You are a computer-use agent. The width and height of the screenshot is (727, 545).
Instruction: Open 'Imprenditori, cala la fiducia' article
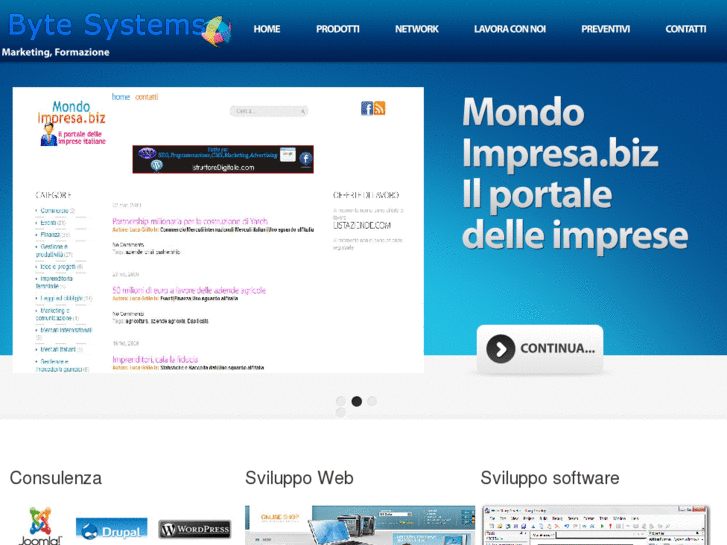click(x=155, y=359)
